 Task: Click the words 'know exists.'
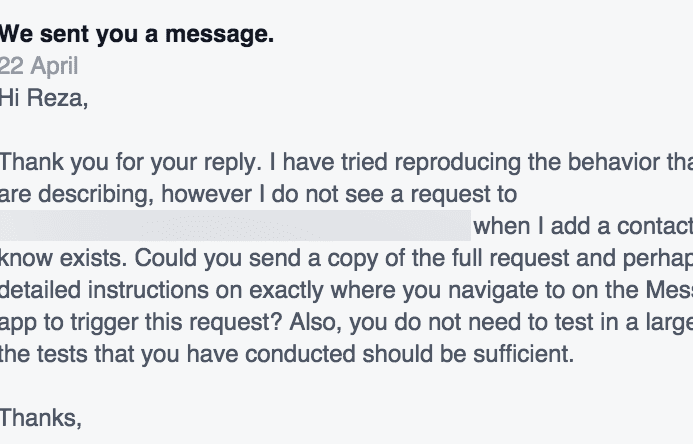click(64, 258)
